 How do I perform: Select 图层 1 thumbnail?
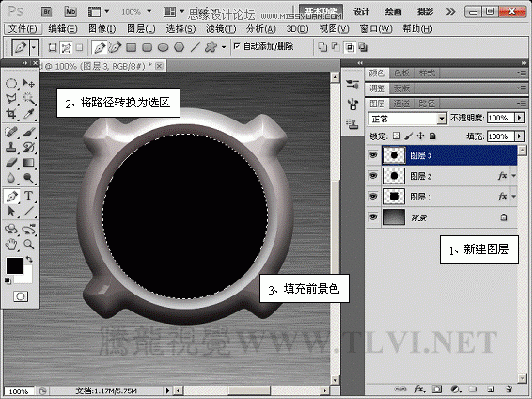pos(394,197)
